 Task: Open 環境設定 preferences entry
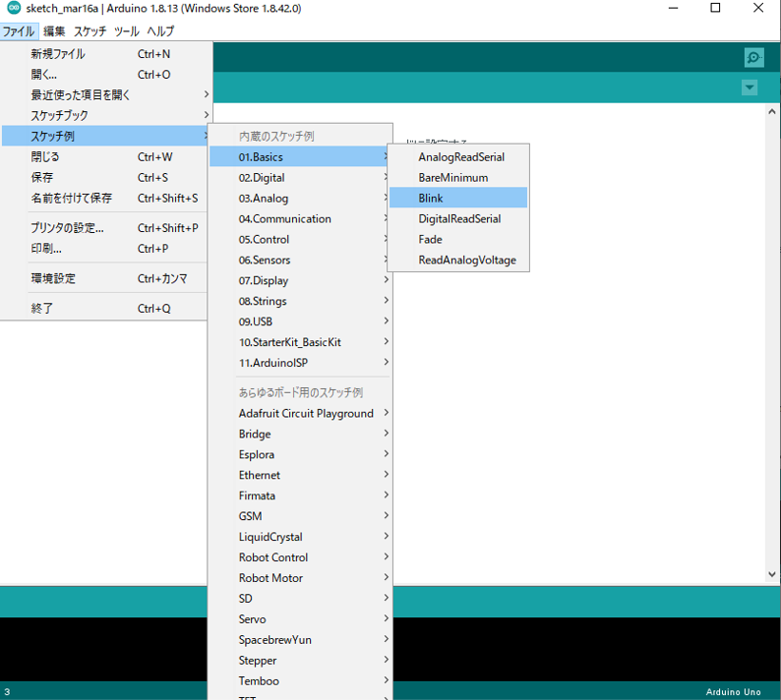104,278
